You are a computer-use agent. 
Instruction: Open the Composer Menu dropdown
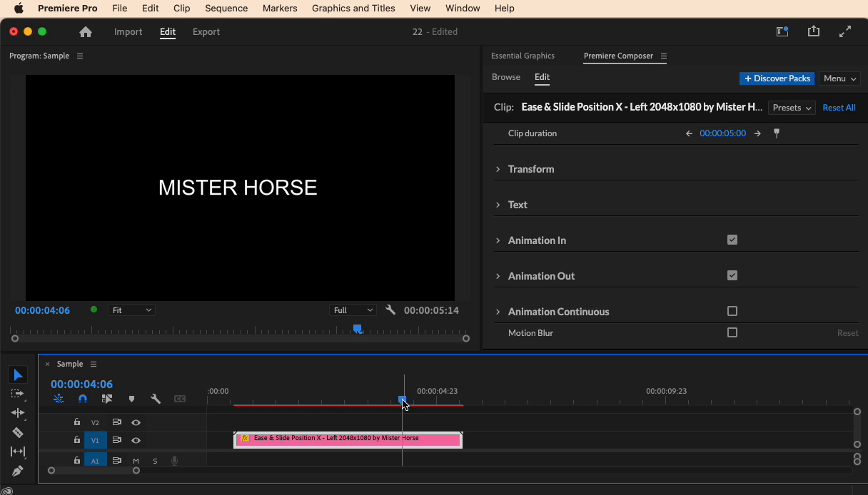coord(839,78)
